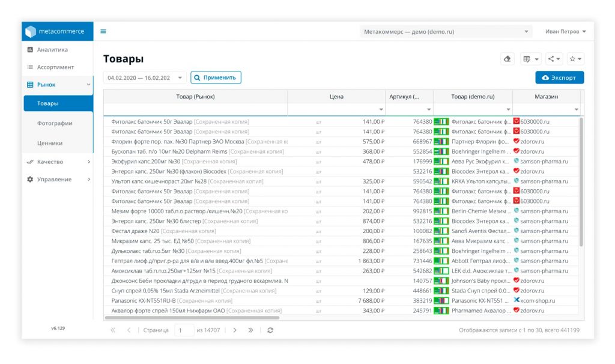
Task: Open the star favorites menu
Action: point(575,59)
